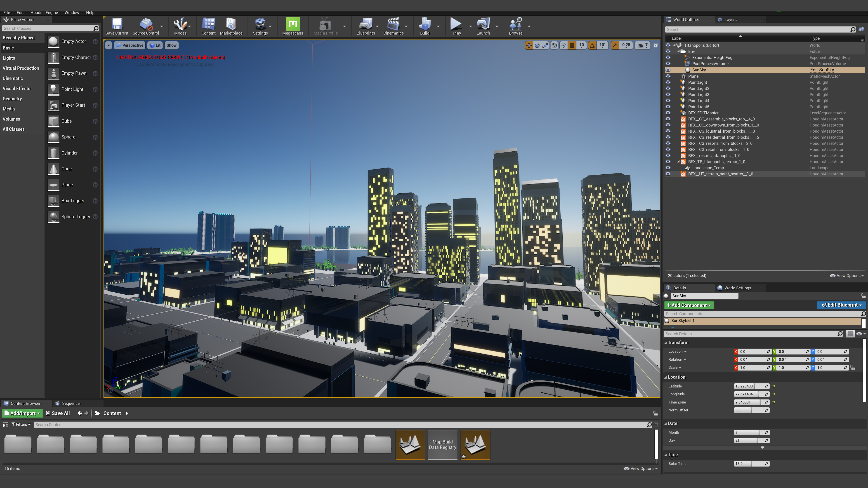The height and width of the screenshot is (488, 868).
Task: Maximize the viewport with corner icon
Action: [656, 45]
